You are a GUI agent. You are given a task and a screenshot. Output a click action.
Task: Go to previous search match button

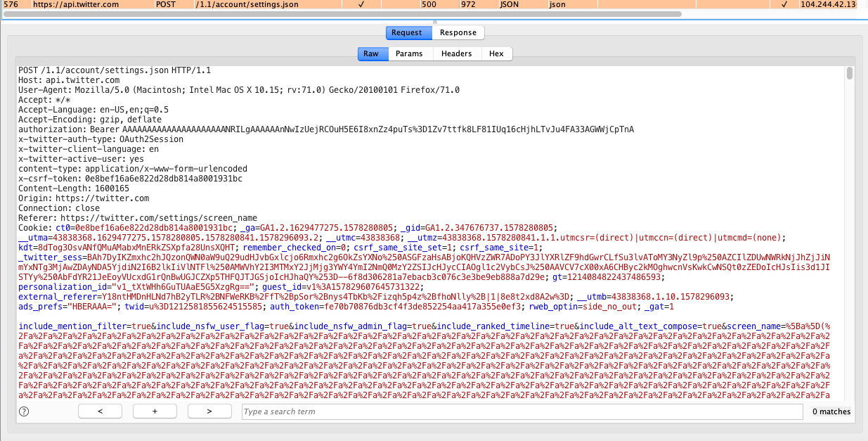pos(100,411)
